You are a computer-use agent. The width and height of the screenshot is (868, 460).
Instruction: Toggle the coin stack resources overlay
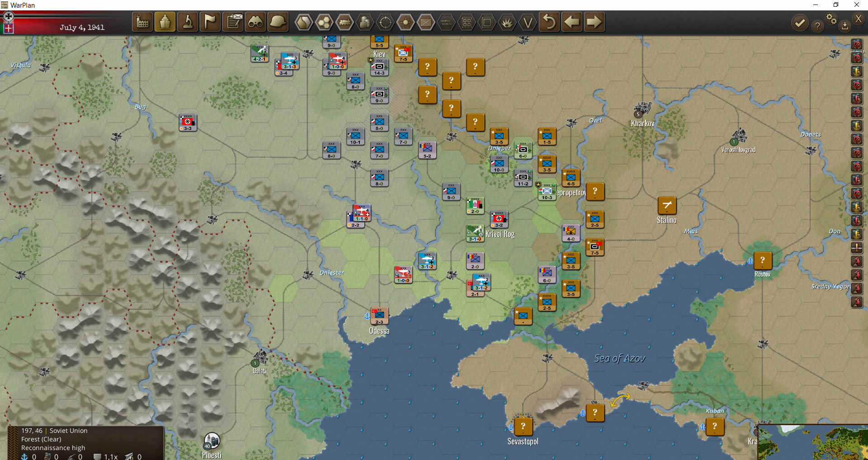365,22
